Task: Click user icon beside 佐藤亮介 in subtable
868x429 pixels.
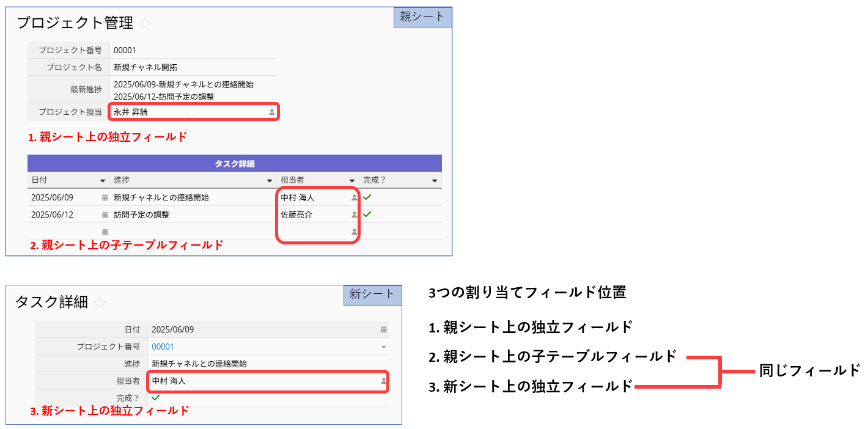Action: click(354, 215)
